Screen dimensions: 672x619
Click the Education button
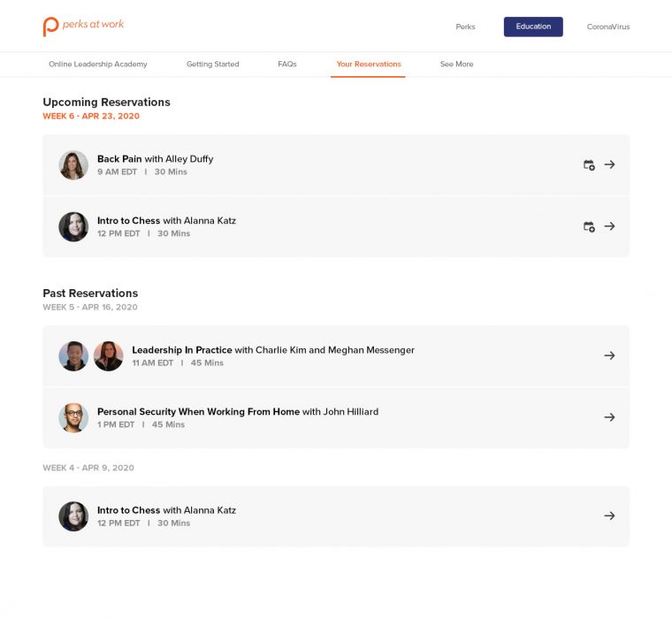point(533,27)
